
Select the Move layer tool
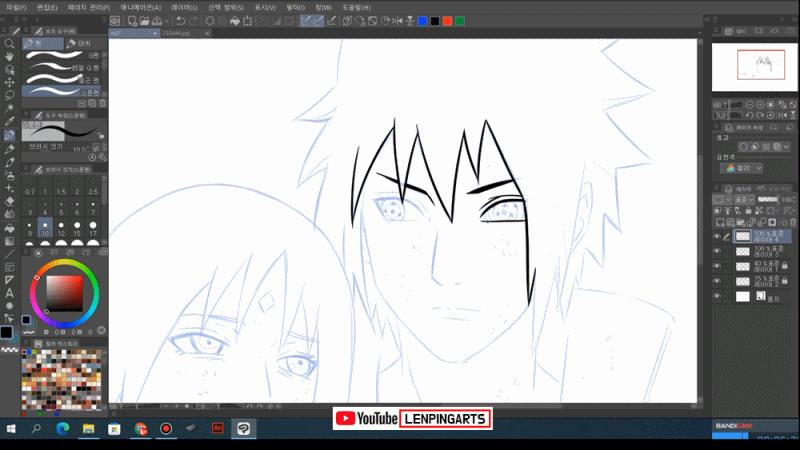pyautogui.click(x=9, y=82)
